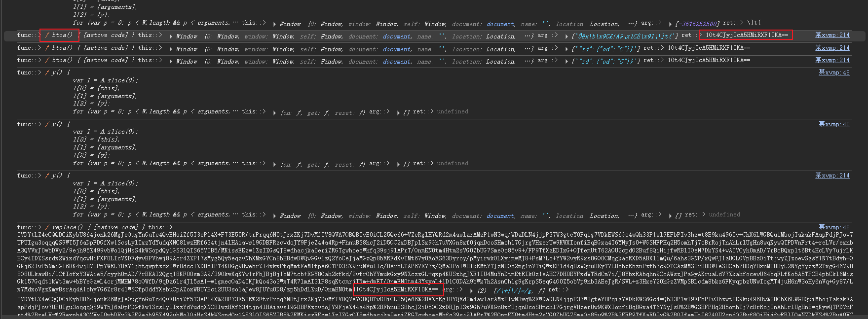Click the [native code] text in the highlighted btoa row
This screenshot has height=319, width=868.
(106, 35)
